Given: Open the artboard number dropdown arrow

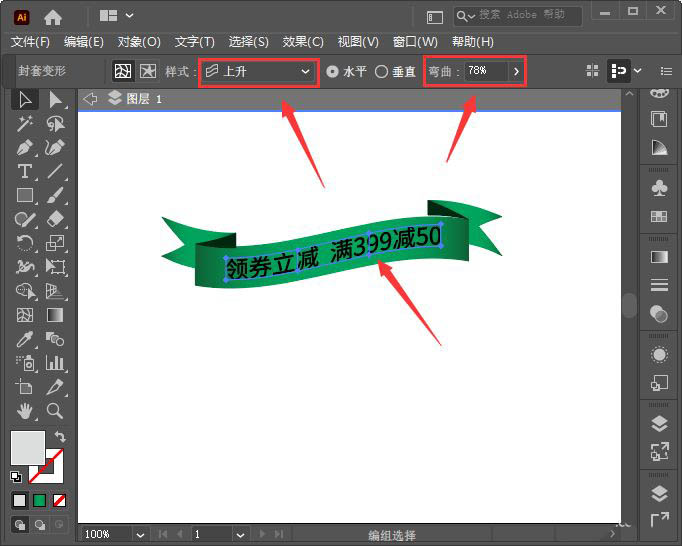Looking at the screenshot, I should pyautogui.click(x=241, y=535).
